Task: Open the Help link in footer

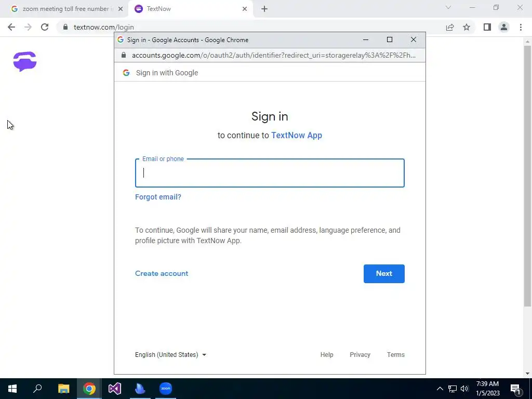Action: click(327, 355)
